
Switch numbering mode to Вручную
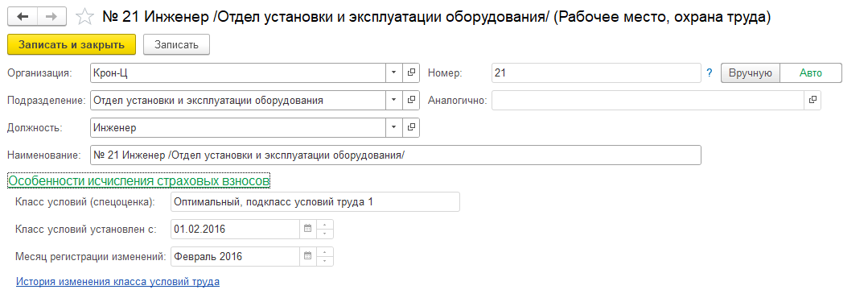(x=750, y=73)
